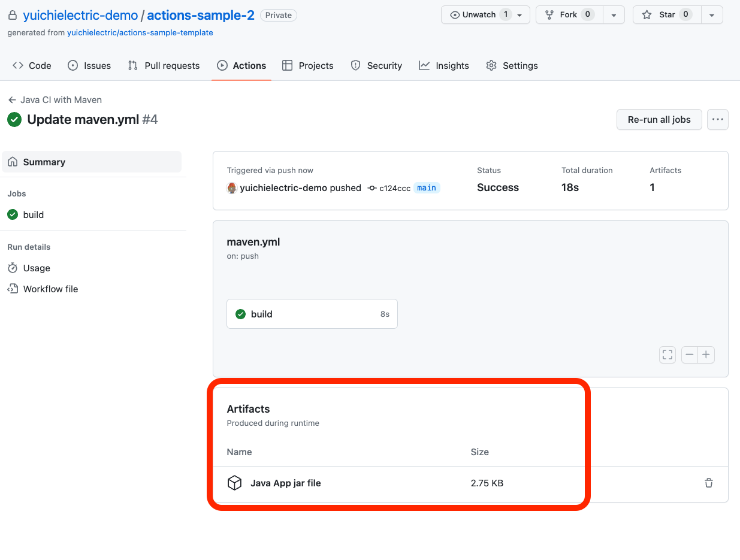Click the Artifacts count 1
Viewport: 740px width, 560px height.
653,187
